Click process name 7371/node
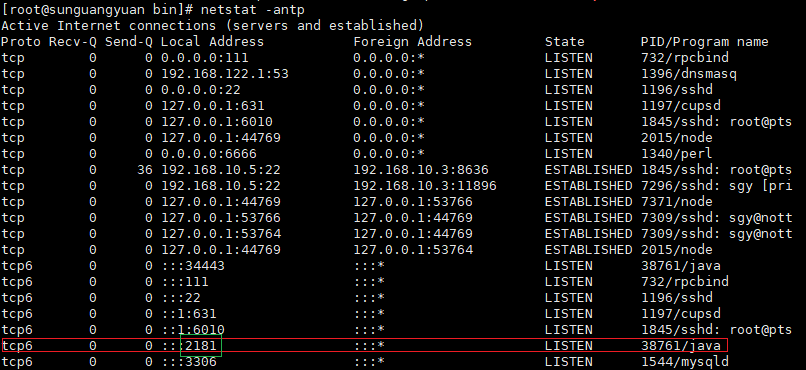The width and height of the screenshot is (806, 370). [676, 201]
